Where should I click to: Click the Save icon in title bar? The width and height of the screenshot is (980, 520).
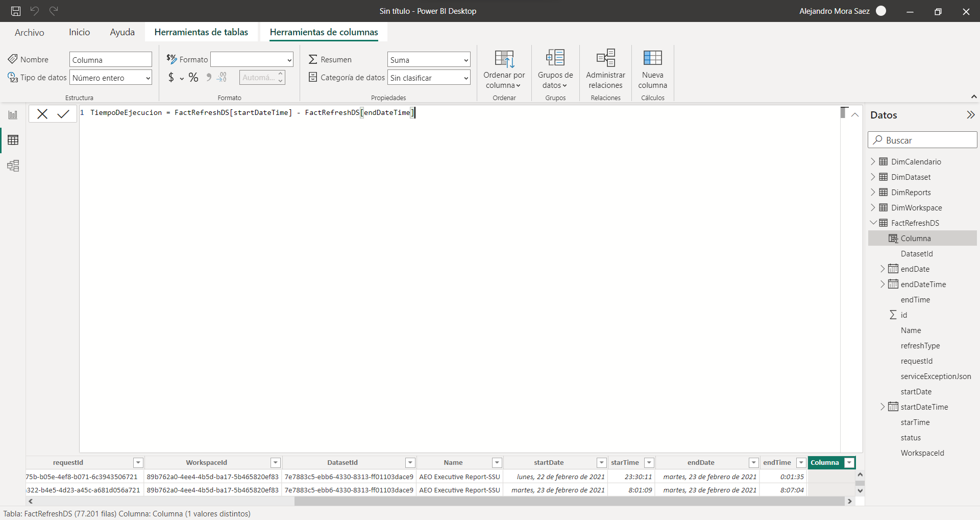(x=16, y=11)
